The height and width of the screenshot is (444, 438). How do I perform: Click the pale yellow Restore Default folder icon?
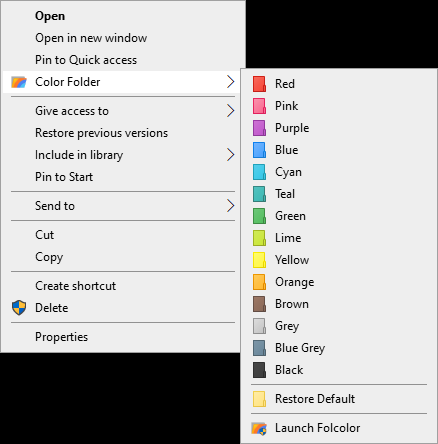(259, 399)
